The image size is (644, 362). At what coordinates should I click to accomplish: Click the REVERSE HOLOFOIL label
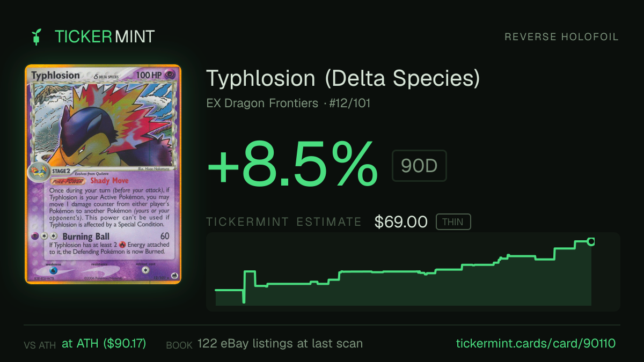pos(561,37)
